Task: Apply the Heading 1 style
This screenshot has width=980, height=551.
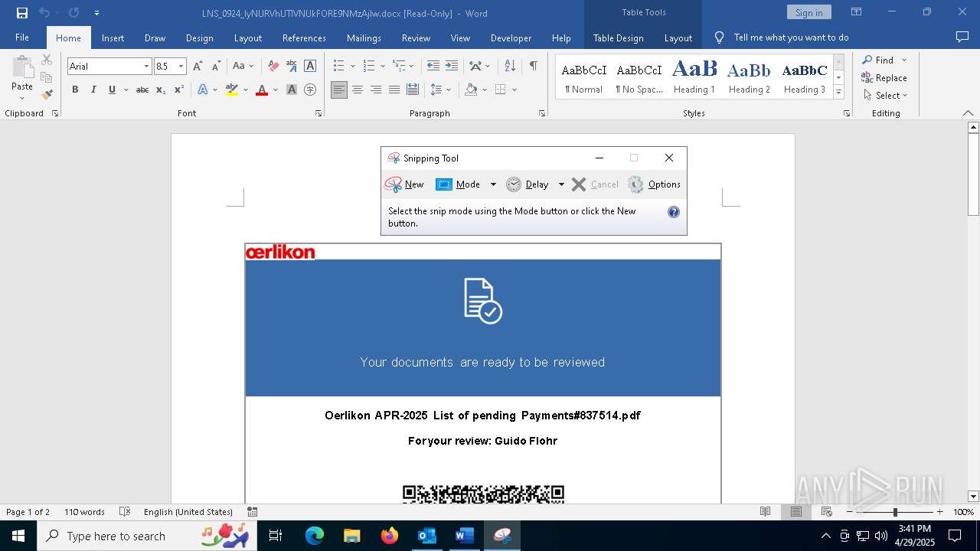Action: [x=694, y=77]
